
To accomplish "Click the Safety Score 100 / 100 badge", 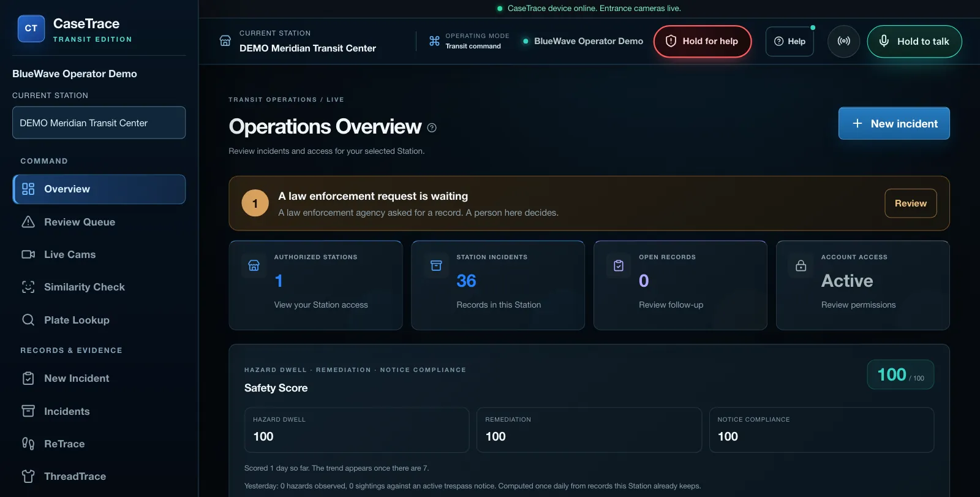I will pos(900,374).
